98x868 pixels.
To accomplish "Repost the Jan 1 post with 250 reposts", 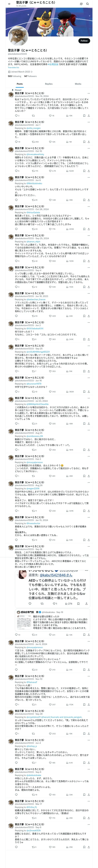I will point(33,142).
